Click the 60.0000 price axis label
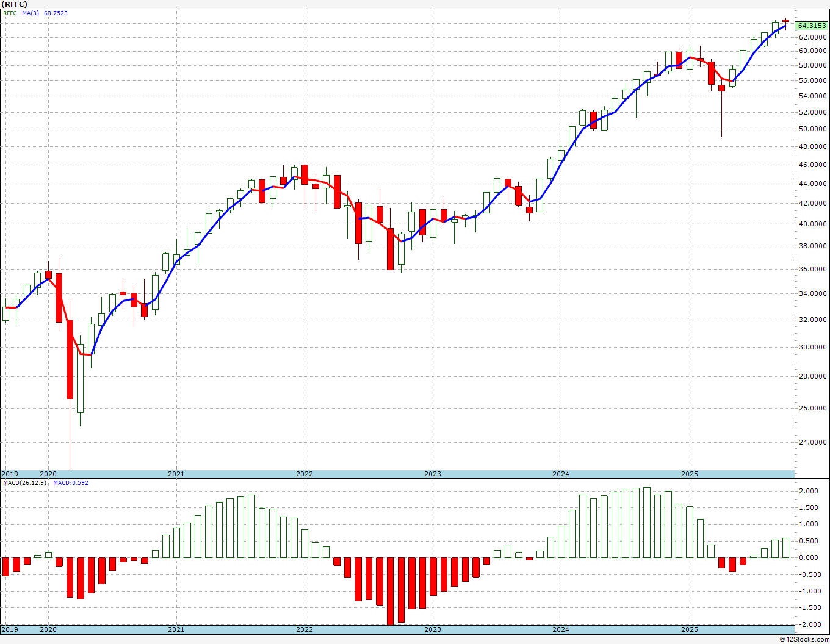This screenshot has width=830, height=644. click(812, 51)
